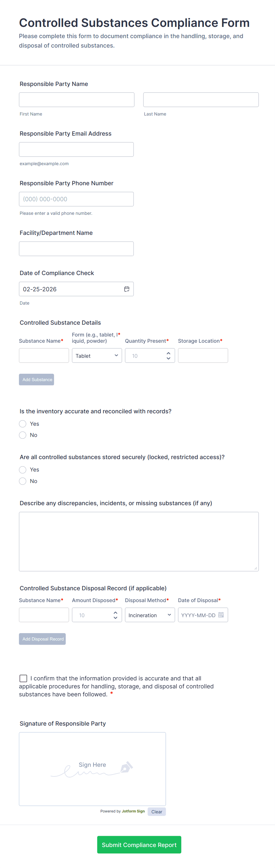Clear the signature pad
275x868 pixels.
click(156, 812)
